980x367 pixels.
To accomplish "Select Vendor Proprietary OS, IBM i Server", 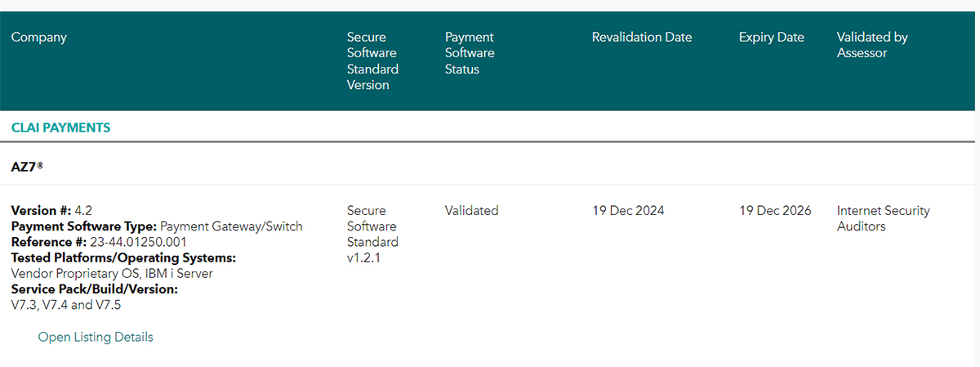I will pos(112,274).
